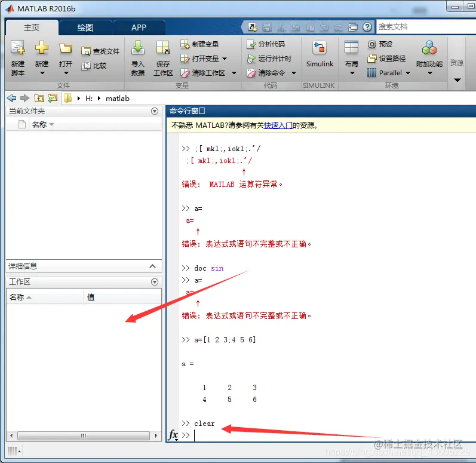This screenshot has width=476, height=463.
Task: Click the Parallel icon
Action: [x=371, y=73]
